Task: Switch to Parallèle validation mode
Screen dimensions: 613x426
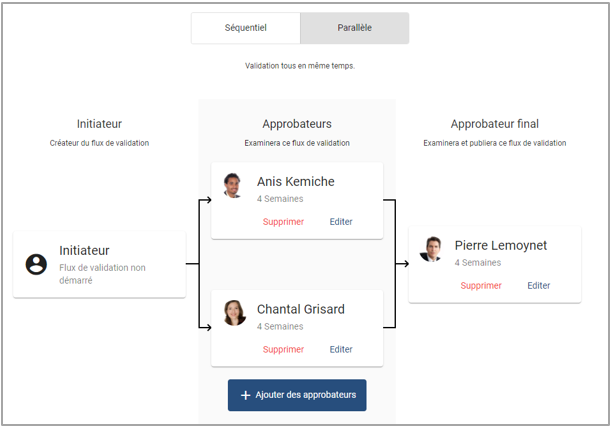Action: click(x=354, y=28)
